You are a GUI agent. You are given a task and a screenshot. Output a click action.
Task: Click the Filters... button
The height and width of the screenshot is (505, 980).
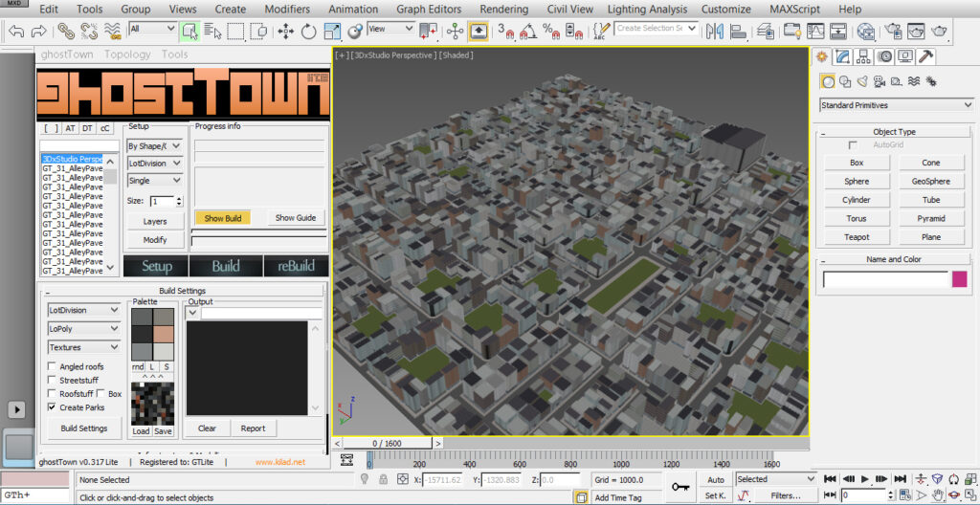pyautogui.click(x=786, y=495)
